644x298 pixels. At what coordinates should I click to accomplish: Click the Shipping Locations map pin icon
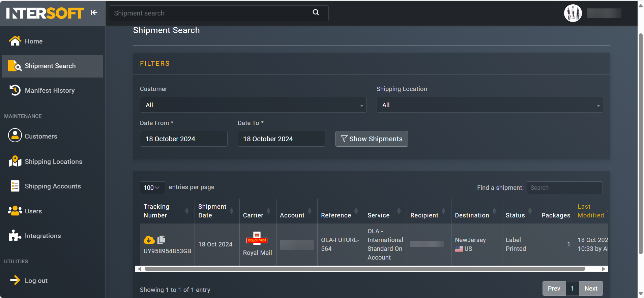click(15, 161)
